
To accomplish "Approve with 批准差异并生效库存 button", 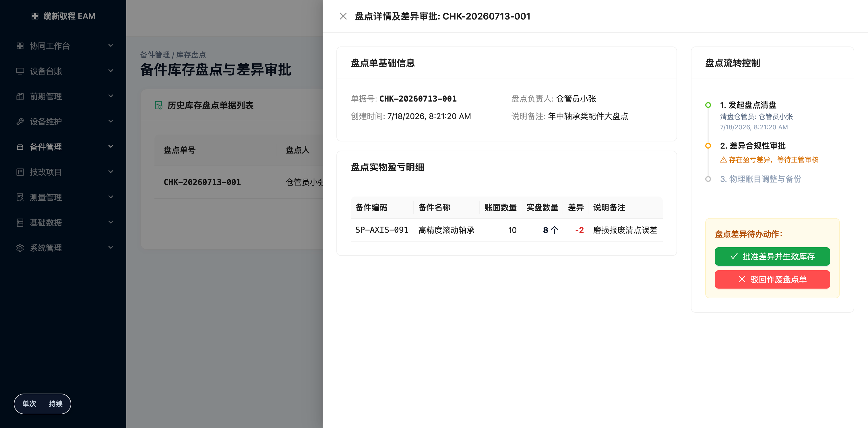I will pos(772,256).
